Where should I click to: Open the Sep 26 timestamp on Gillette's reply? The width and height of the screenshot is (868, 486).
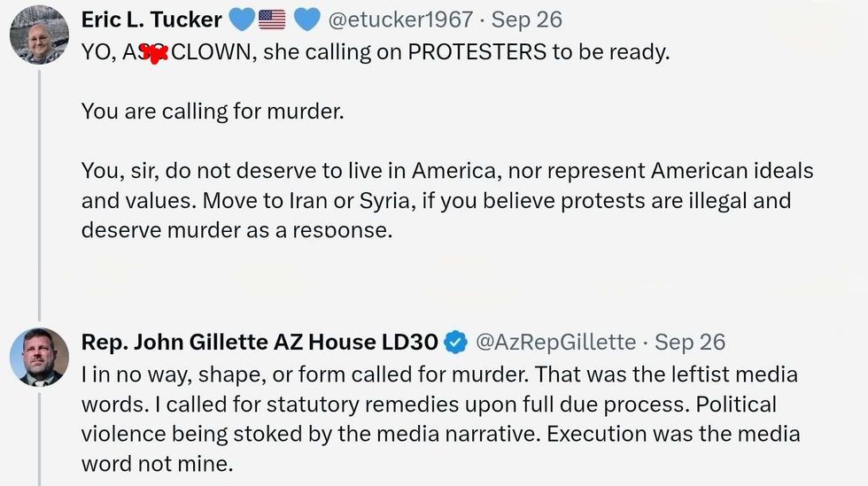tap(690, 342)
